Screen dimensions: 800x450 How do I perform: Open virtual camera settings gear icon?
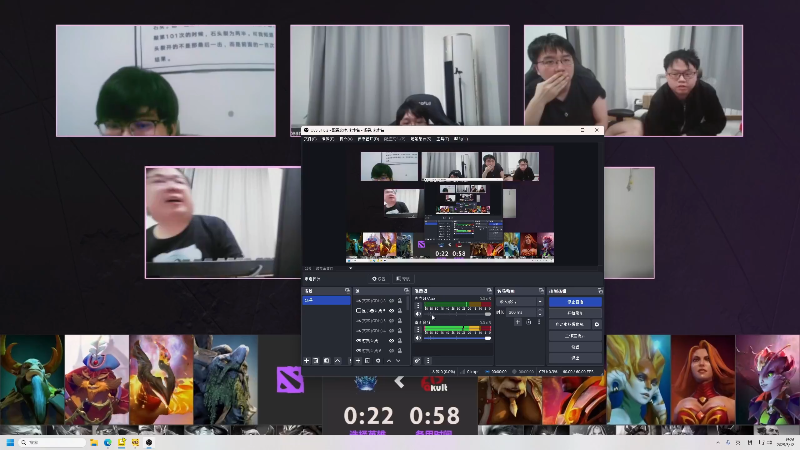pos(597,324)
